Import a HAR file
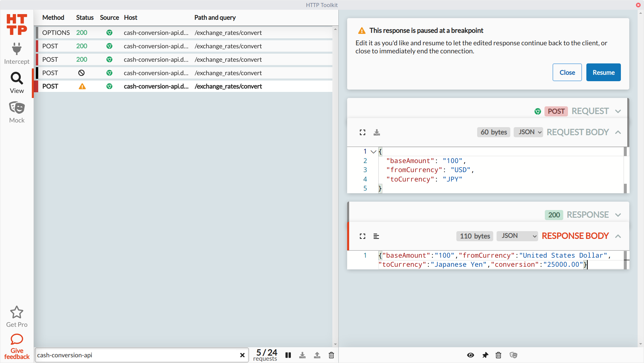The image size is (644, 363). (x=317, y=355)
